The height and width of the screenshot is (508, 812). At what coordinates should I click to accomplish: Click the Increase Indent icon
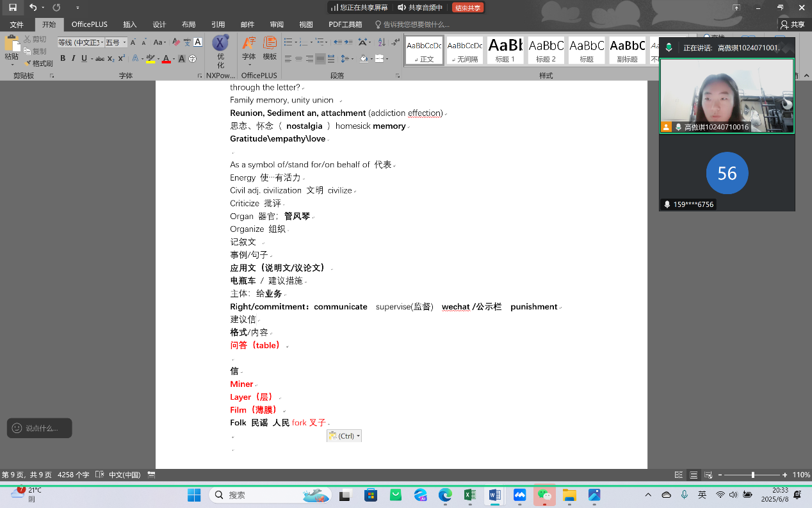coord(348,42)
